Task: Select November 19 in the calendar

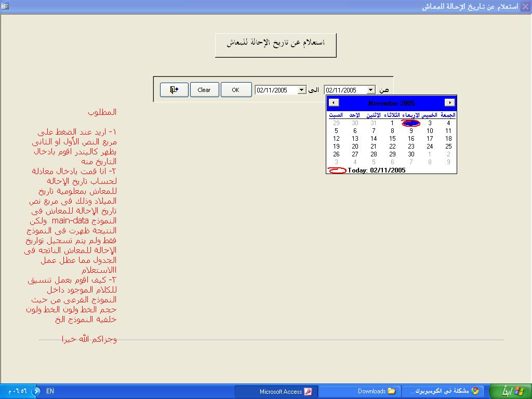Action: pyautogui.click(x=336, y=147)
